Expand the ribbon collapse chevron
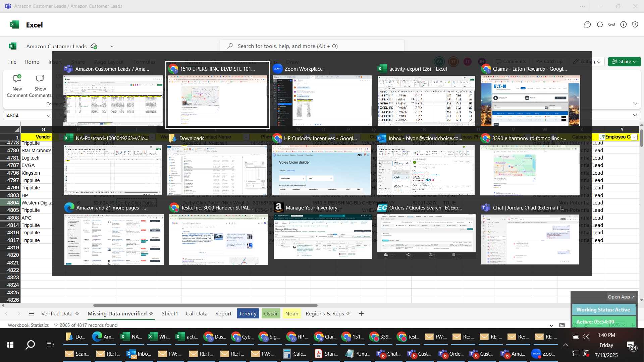 pyautogui.click(x=635, y=104)
